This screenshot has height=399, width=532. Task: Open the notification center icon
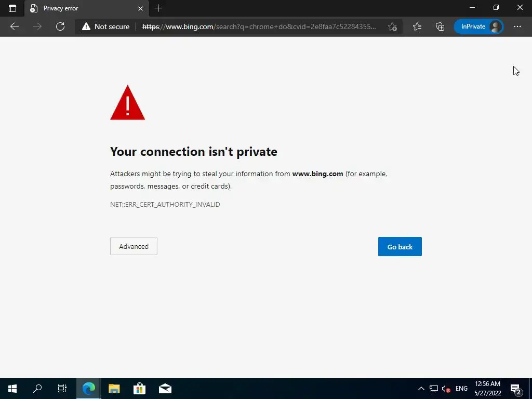pyautogui.click(x=516, y=389)
